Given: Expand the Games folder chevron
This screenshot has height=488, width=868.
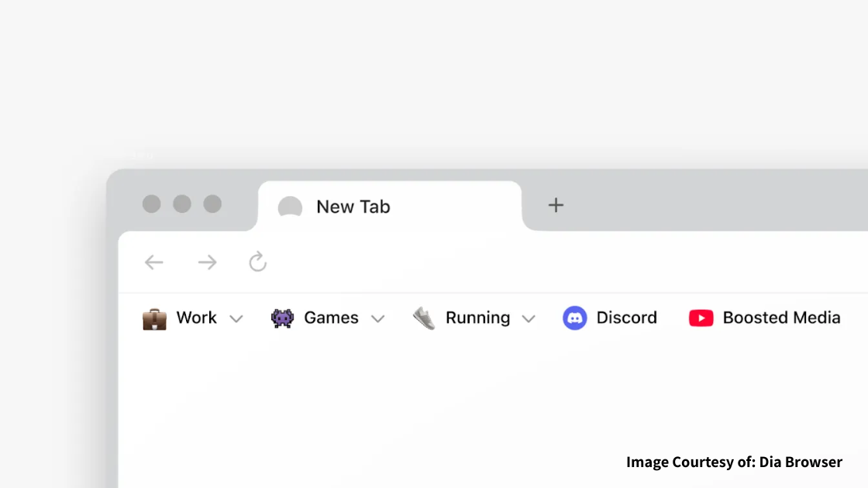Looking at the screenshot, I should (x=377, y=319).
